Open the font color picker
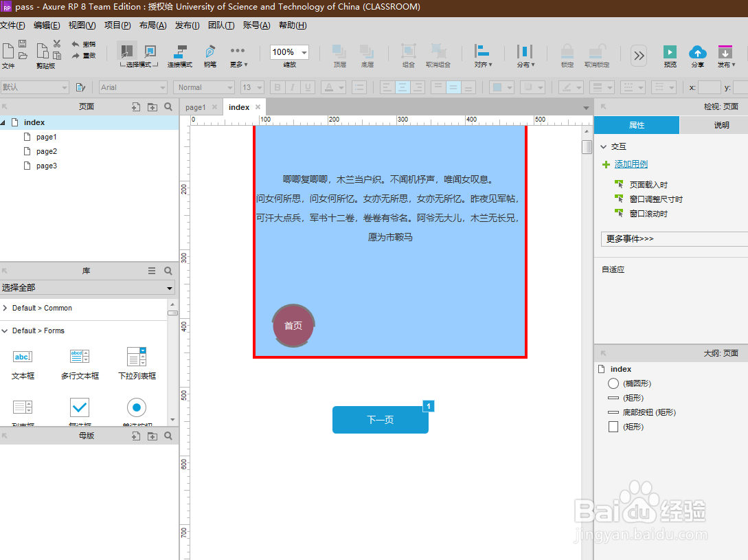The width and height of the screenshot is (748, 560). pos(333,87)
